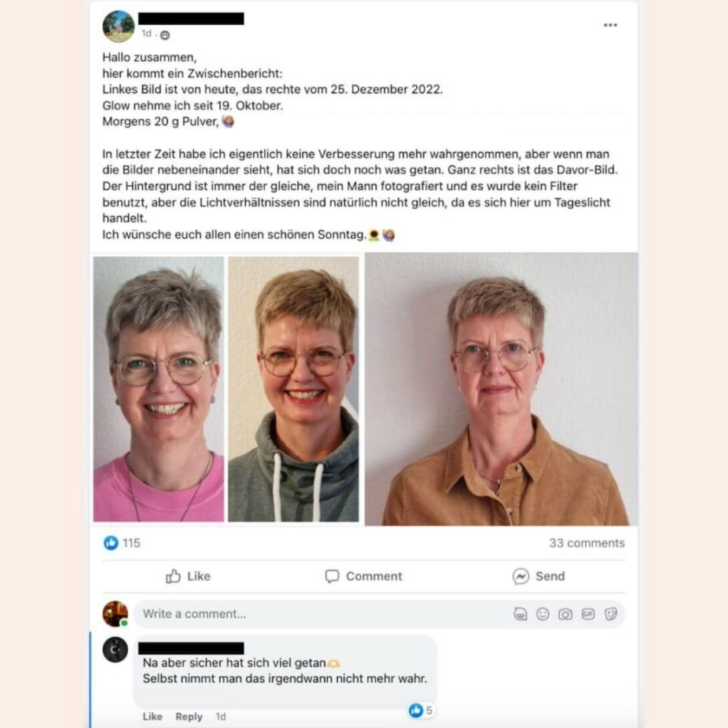Like the first comment
Image resolution: width=728 pixels, height=728 pixels.
(152, 717)
